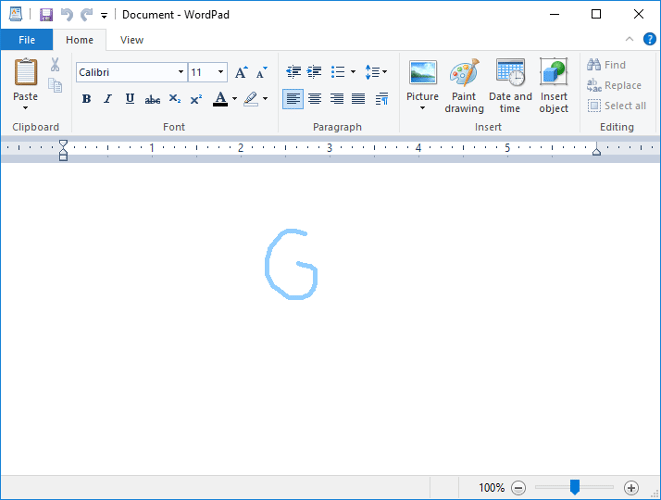Increase paragraph indent

pos(314,72)
